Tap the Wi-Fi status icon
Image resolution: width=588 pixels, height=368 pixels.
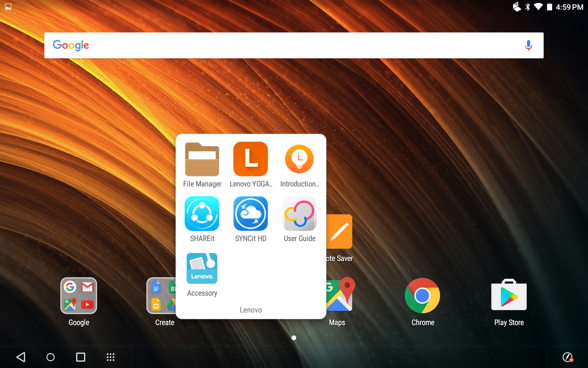point(538,7)
